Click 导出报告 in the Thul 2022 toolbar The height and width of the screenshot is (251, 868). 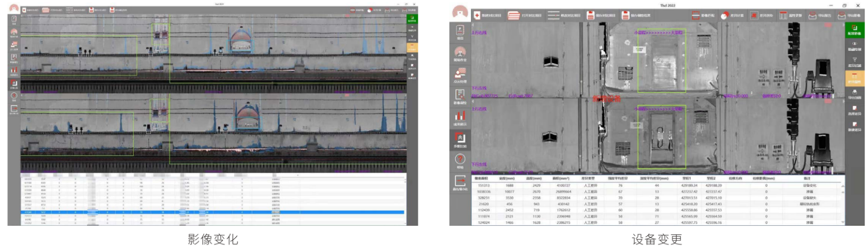click(820, 16)
